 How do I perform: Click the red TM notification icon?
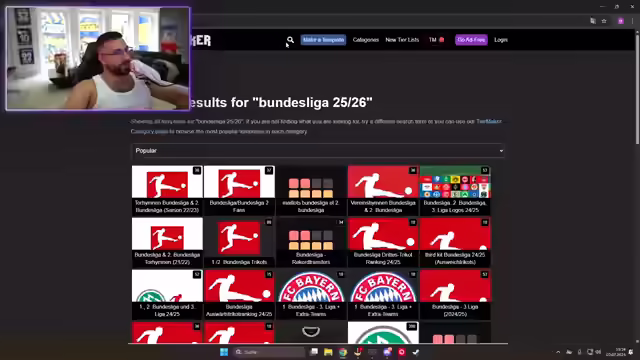[x=442, y=40]
